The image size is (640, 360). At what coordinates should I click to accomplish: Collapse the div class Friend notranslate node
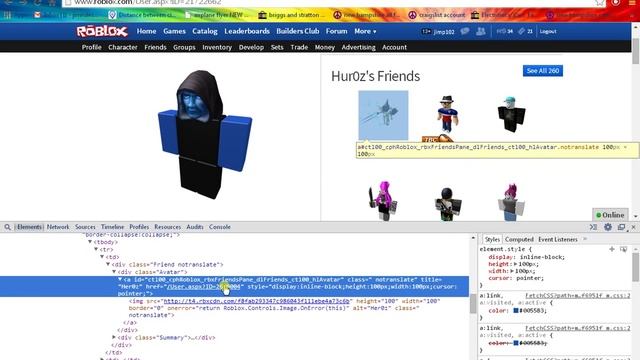[108, 264]
